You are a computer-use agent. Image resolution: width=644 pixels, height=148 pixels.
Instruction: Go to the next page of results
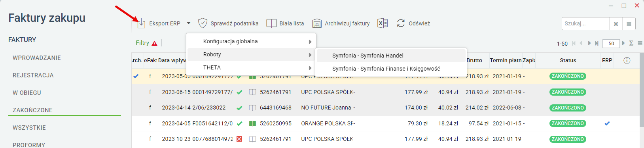coord(589,43)
